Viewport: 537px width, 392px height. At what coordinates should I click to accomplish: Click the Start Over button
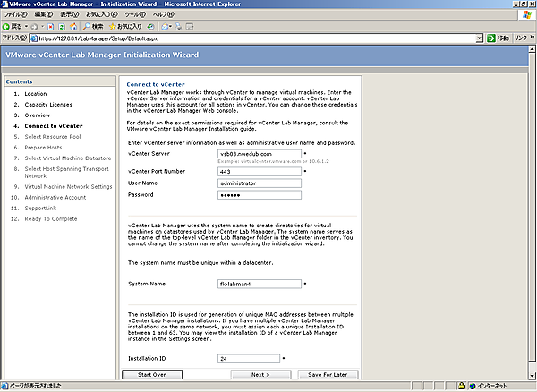tap(152, 375)
